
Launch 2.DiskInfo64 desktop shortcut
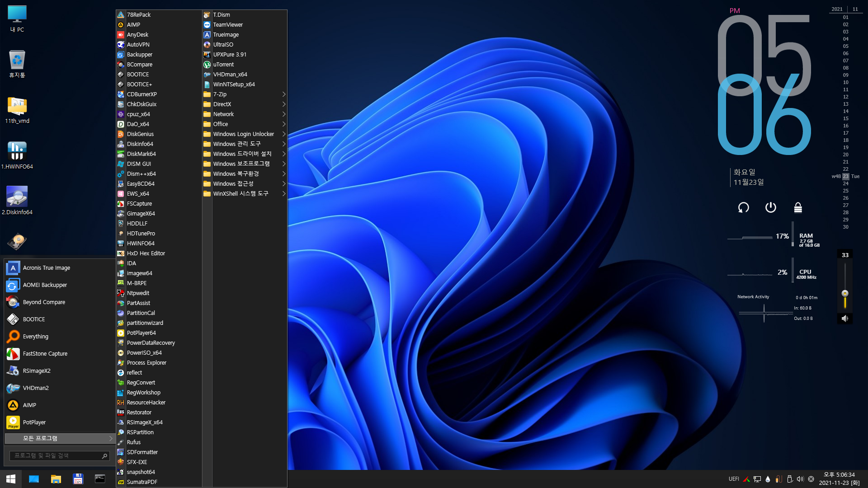pos(17,201)
